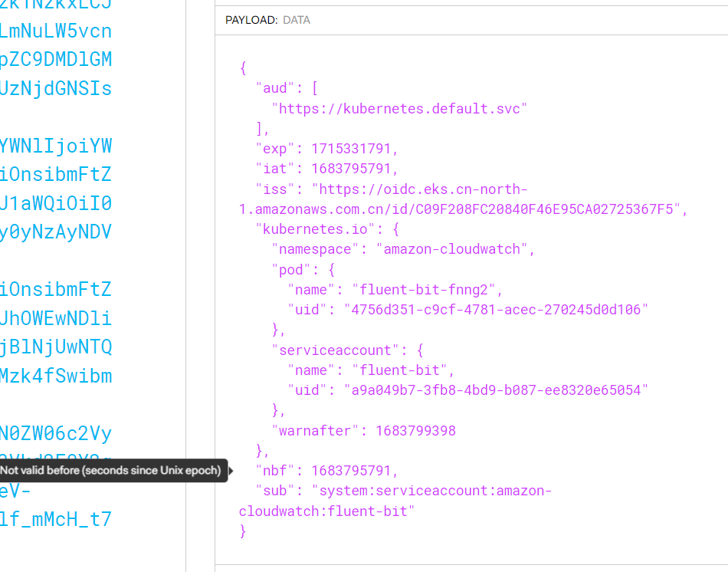Click the "iat" value 1683795791
This screenshot has height=572, width=728.
pos(351,169)
